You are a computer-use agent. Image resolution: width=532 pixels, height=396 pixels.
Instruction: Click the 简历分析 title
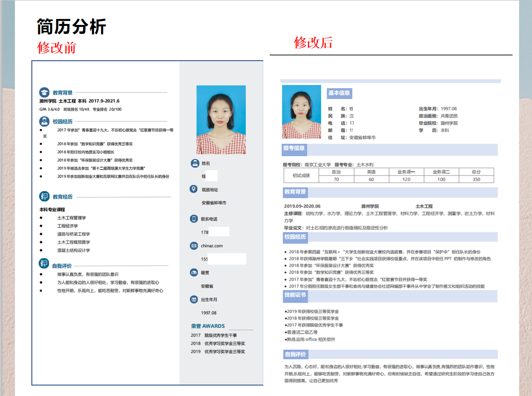[x=71, y=27]
